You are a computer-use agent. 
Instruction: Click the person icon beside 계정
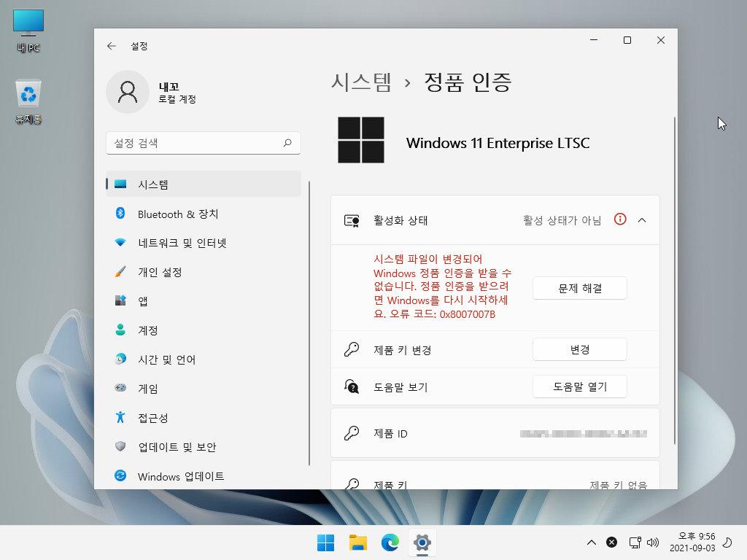(x=120, y=330)
